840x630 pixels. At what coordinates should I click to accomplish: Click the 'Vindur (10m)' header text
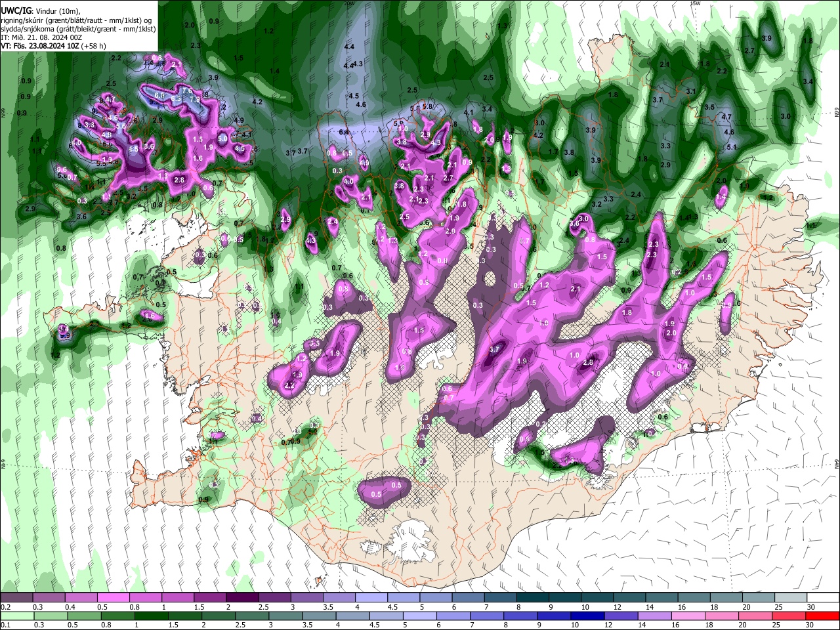coord(58,11)
